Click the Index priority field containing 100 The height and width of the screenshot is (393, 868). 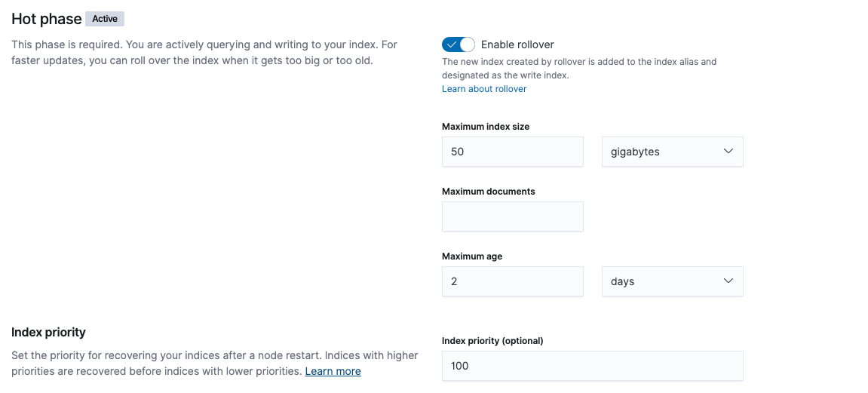pos(592,365)
